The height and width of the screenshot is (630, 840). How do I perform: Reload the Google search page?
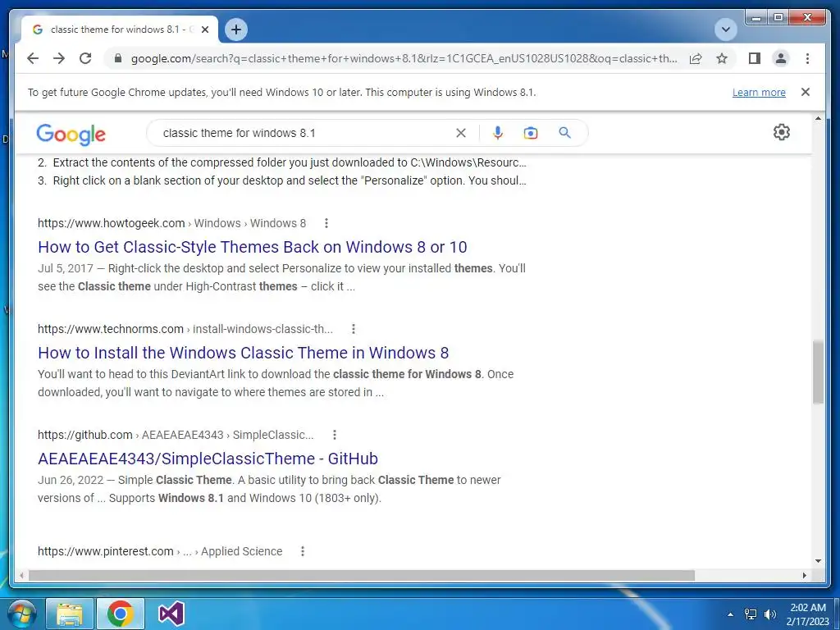coord(85,58)
